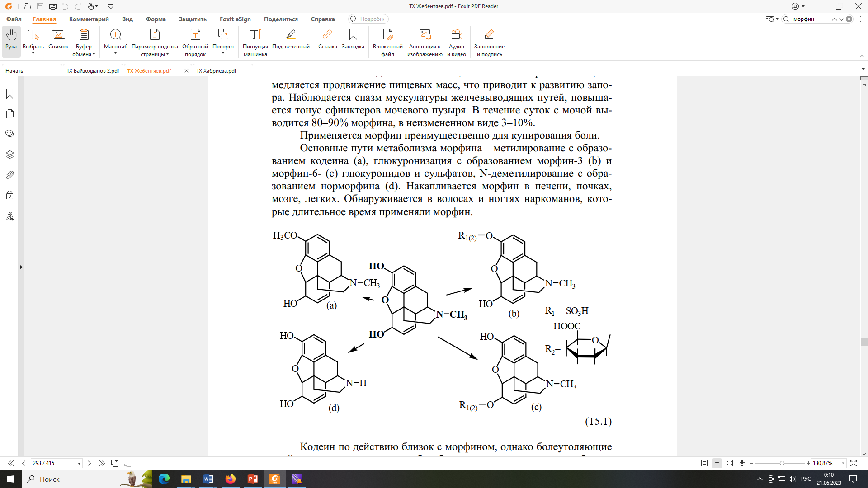Image resolution: width=868 pixels, height=488 pixels.
Task: Go to the first page using double-left arrow
Action: click(11, 463)
